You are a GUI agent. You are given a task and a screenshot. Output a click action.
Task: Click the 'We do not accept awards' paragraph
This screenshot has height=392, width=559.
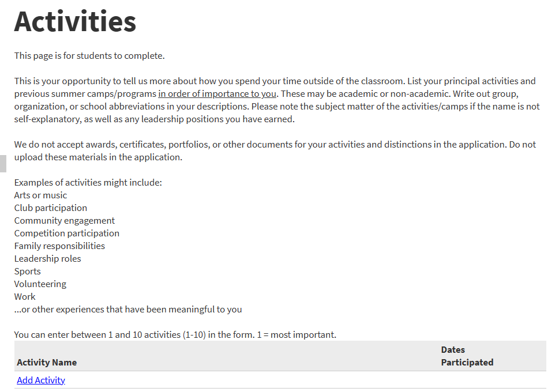275,150
